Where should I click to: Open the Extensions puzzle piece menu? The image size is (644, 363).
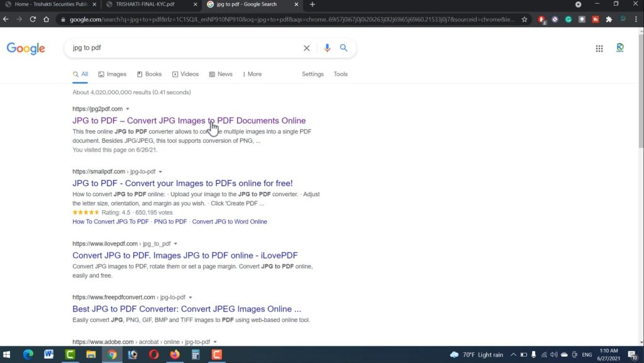point(609,20)
